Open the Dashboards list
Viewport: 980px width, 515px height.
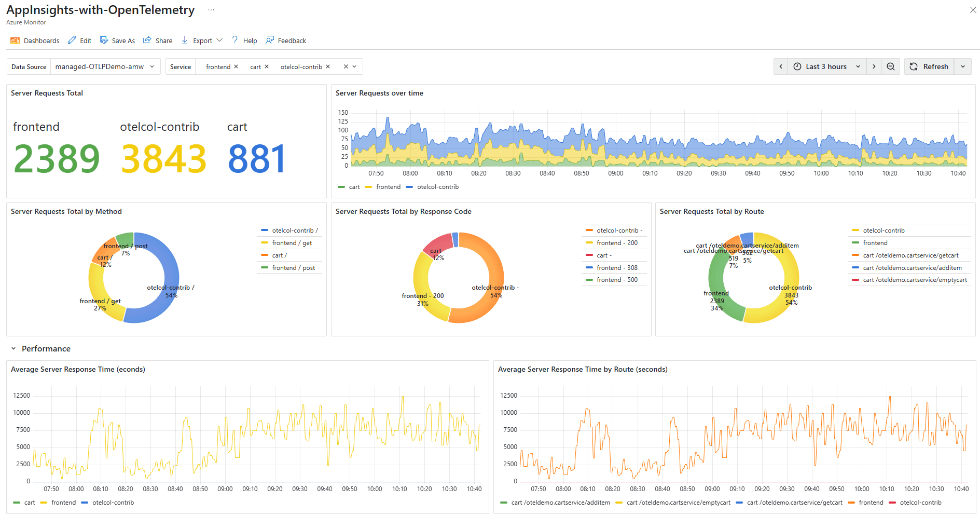click(35, 40)
